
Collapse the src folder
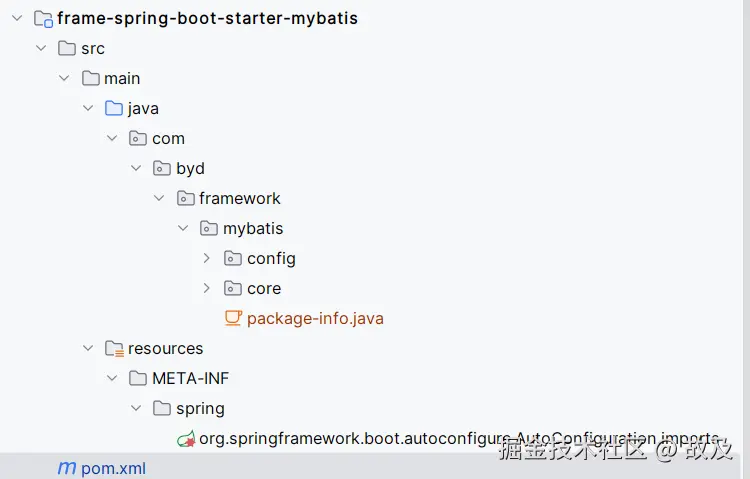click(x=41, y=48)
